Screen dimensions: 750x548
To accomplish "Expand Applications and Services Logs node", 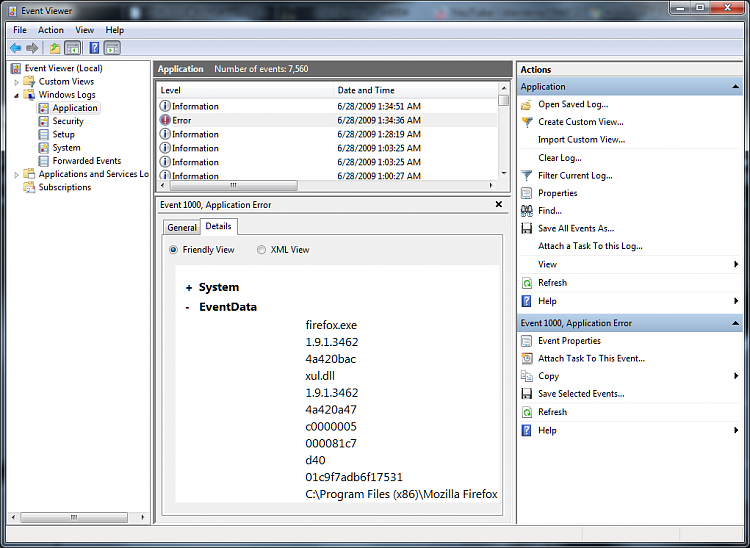I will pyautogui.click(x=16, y=175).
